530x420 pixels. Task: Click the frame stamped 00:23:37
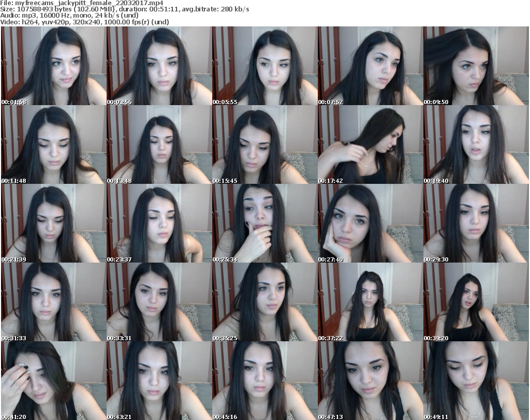tap(159, 224)
